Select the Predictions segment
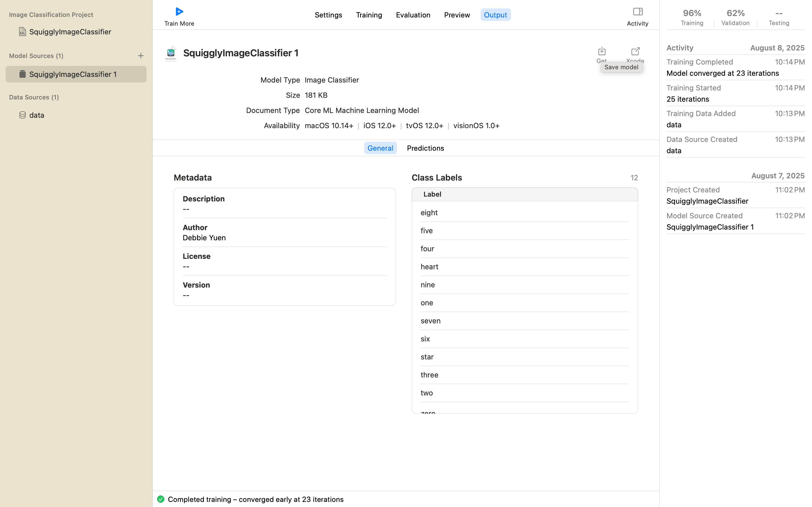 tap(425, 148)
